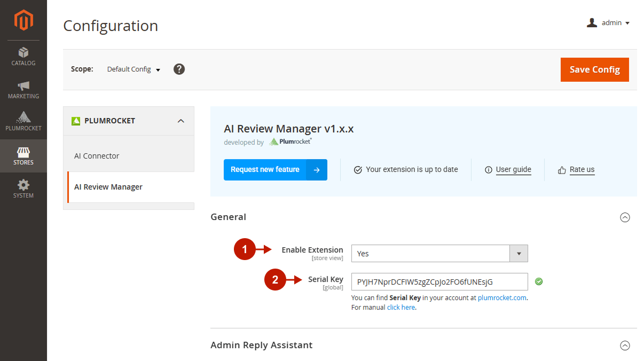644x361 pixels.
Task: Open the admin account dropdown
Action: (608, 23)
